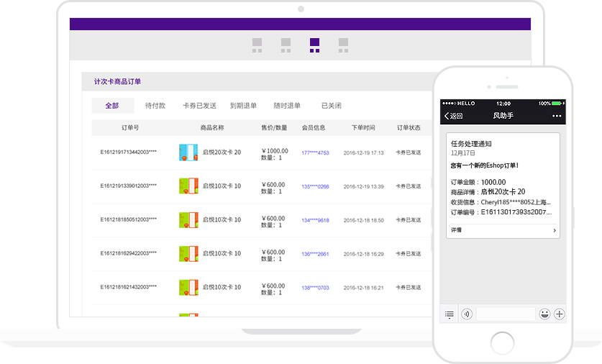602x364 pixels.
Task: Tap the back arrow labeled 返回 on phone
Action: (453, 116)
